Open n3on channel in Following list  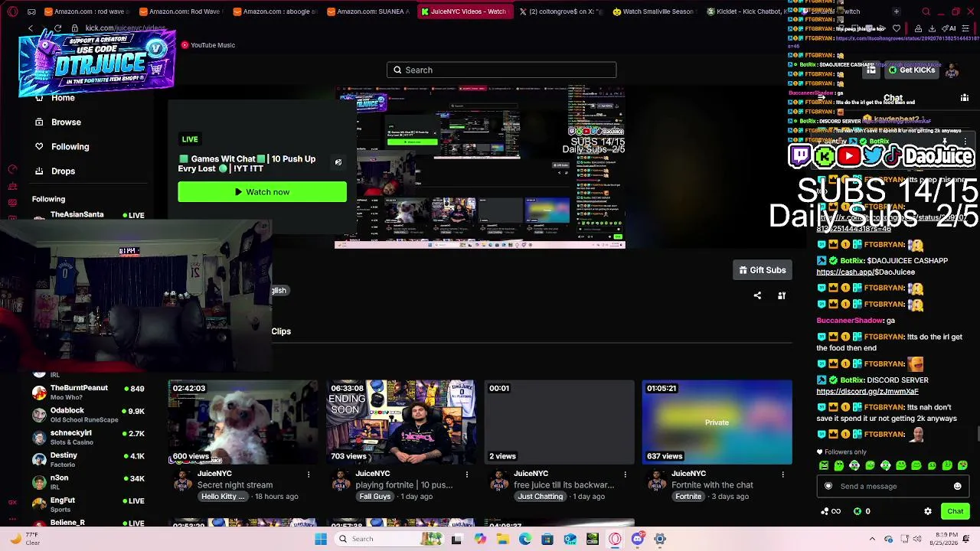click(88, 482)
